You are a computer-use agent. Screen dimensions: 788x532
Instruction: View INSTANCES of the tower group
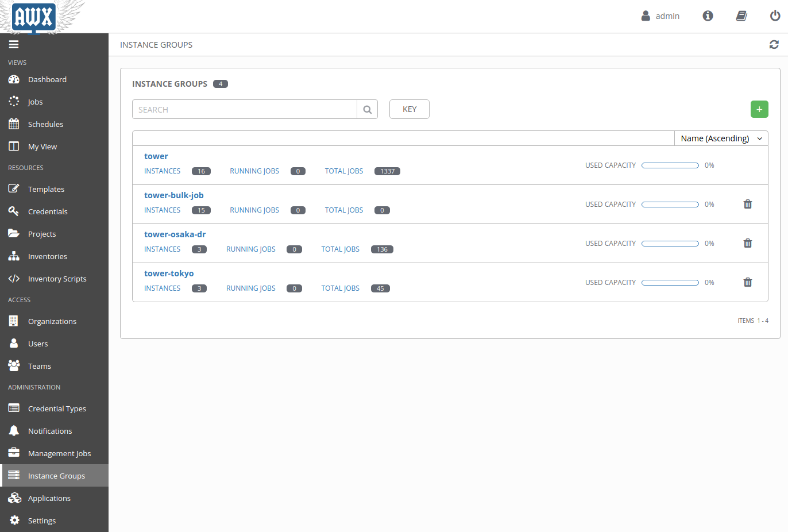162,171
